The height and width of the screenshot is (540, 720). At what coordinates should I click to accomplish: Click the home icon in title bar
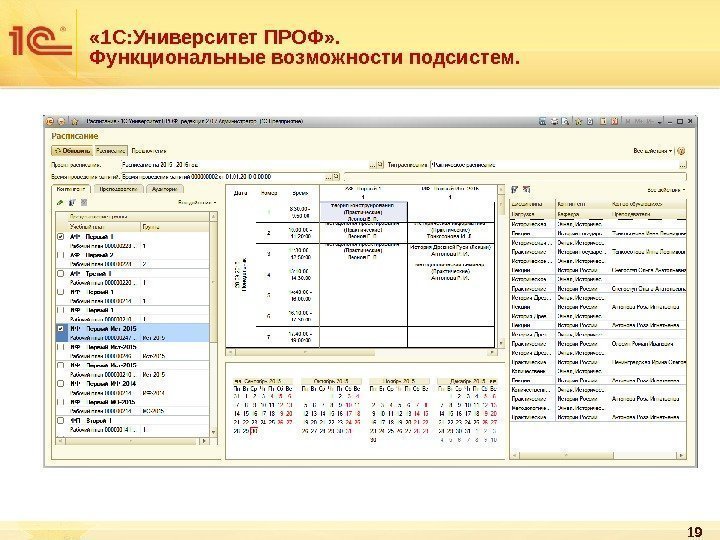click(74, 121)
